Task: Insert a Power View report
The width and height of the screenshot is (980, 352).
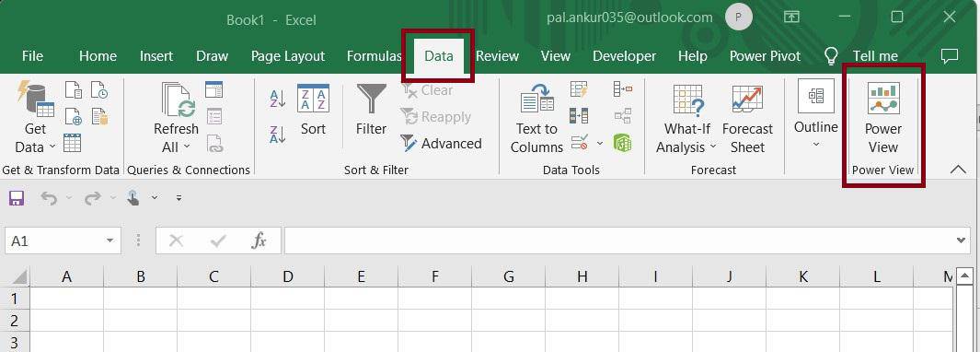Action: click(883, 119)
